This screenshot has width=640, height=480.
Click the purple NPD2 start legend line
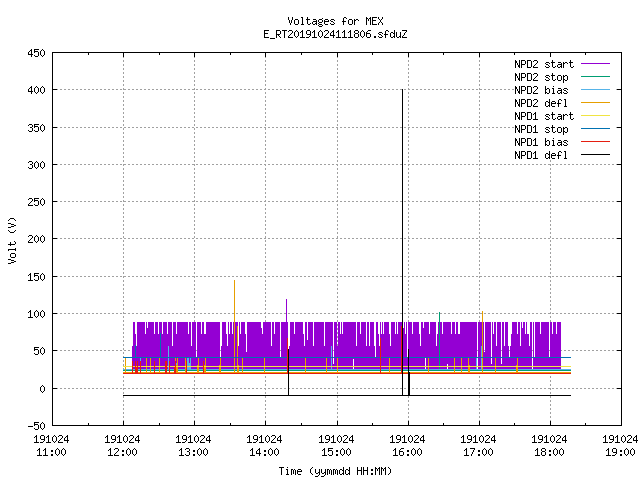point(596,64)
